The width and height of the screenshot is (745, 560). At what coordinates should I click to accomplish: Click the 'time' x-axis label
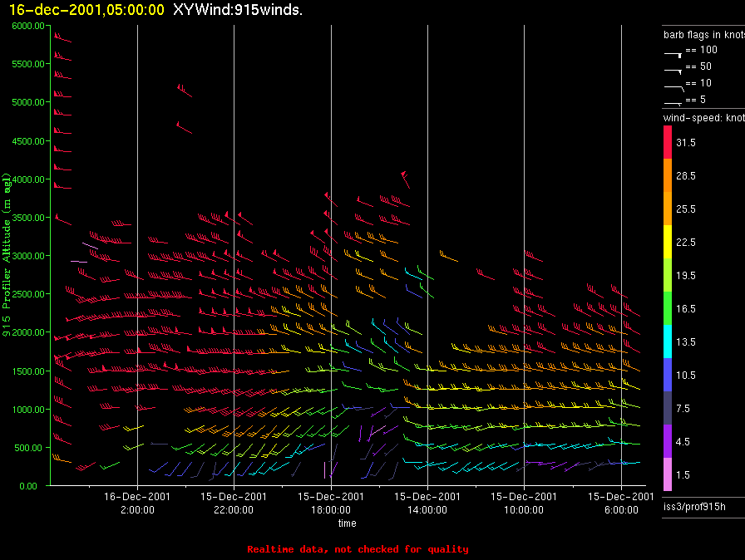coord(348,523)
